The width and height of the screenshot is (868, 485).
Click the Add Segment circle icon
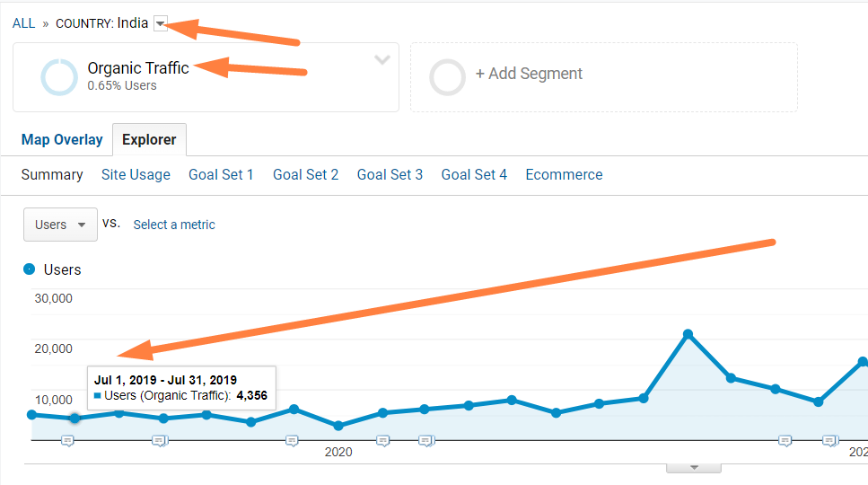tap(447, 77)
